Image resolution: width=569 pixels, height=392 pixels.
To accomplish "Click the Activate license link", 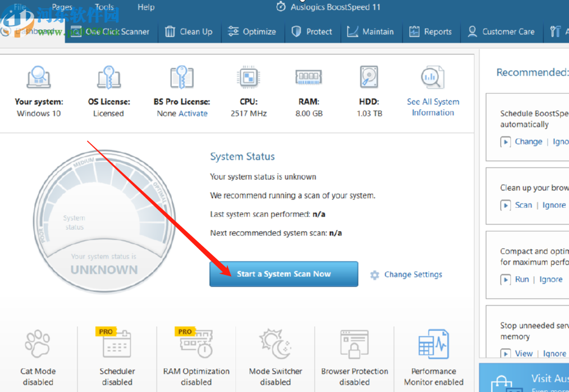I will point(193,113).
